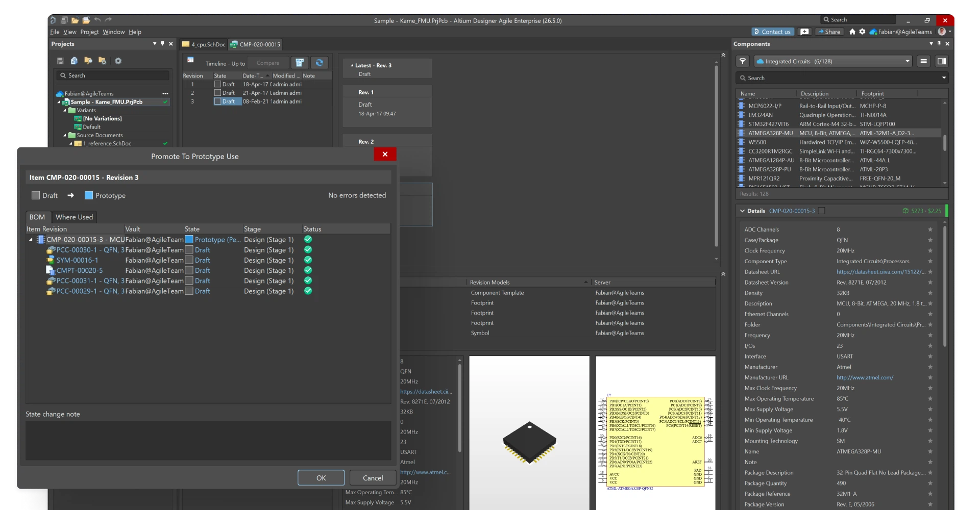Collapse the Source Documents tree node
Image resolution: width=980 pixels, height=510 pixels.
pyautogui.click(x=65, y=136)
